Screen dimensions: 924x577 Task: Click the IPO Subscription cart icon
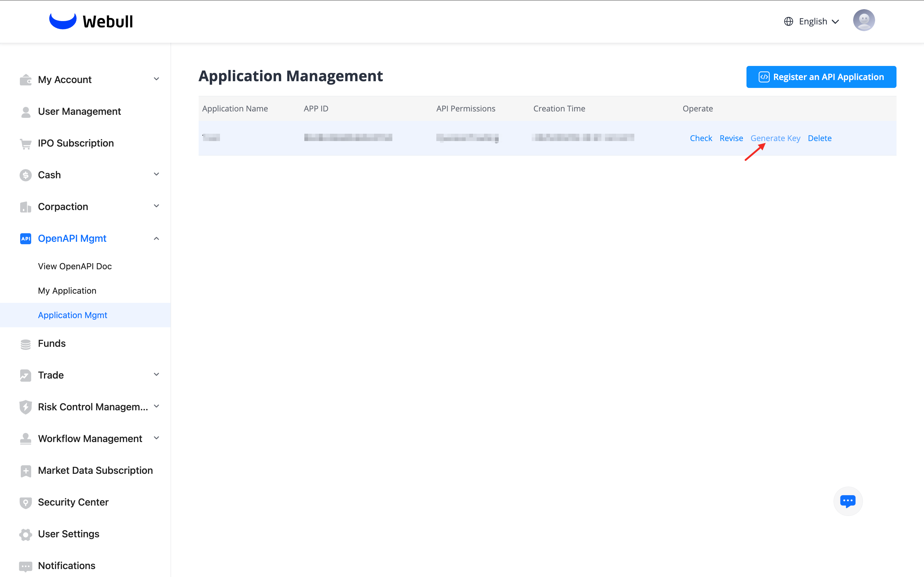[x=26, y=143]
